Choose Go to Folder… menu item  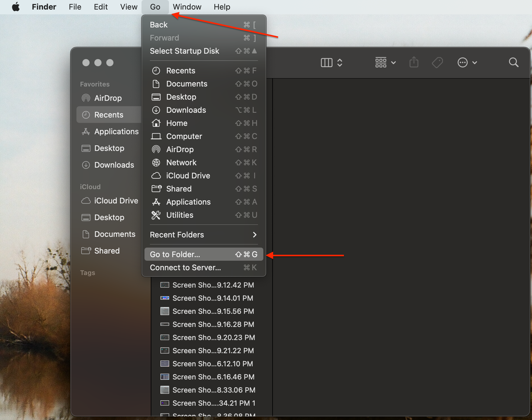(x=204, y=254)
